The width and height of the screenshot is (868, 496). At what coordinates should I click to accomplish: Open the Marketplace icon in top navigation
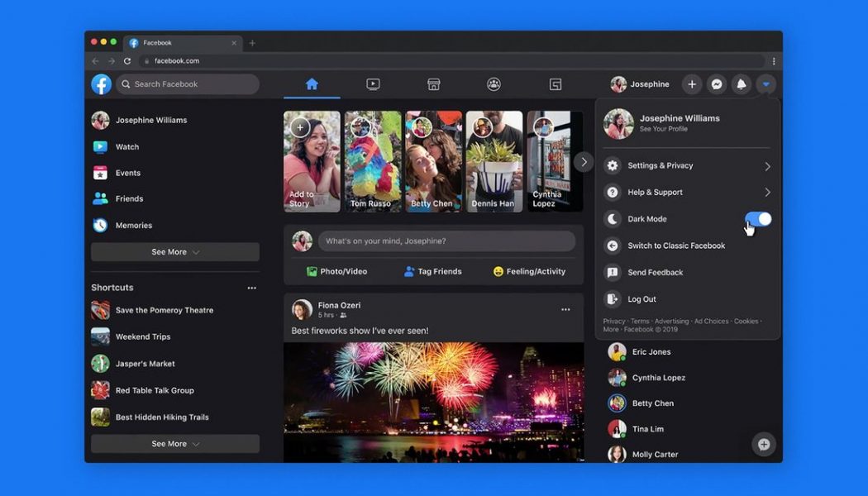(433, 83)
